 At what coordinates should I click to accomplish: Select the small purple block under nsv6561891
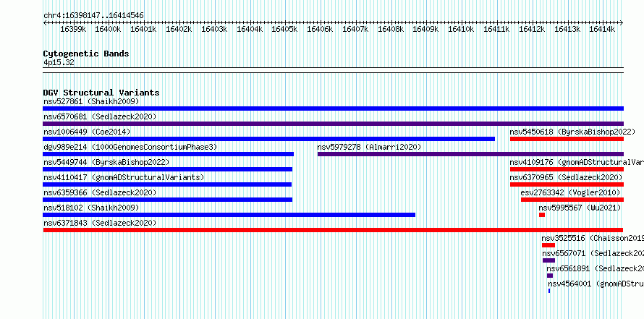coord(550,276)
